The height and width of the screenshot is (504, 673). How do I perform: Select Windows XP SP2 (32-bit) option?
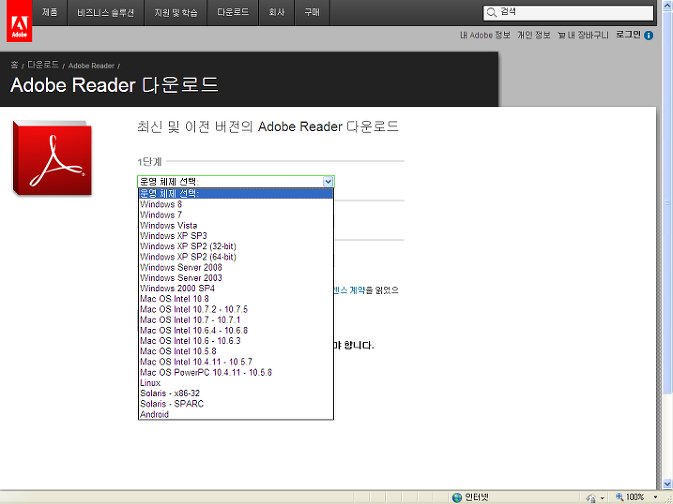point(236,246)
